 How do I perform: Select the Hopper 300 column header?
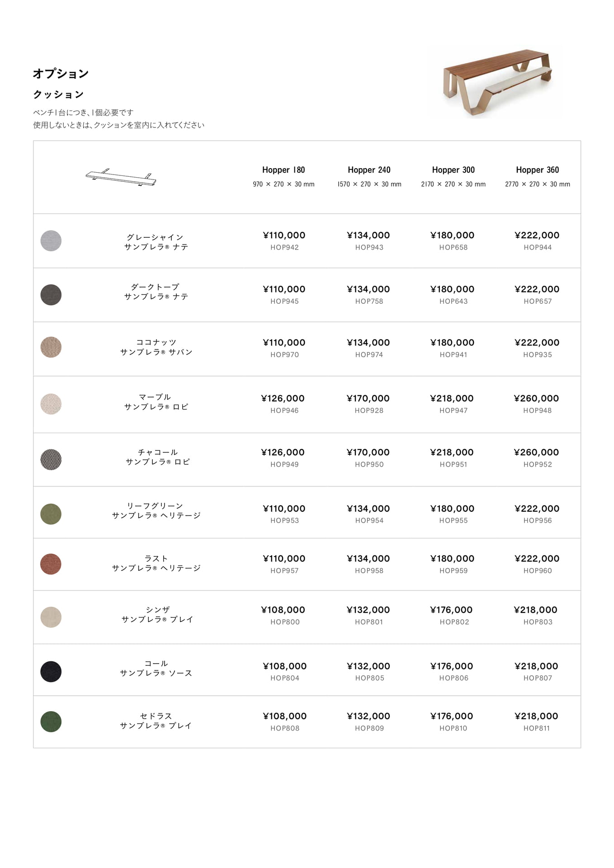pos(453,170)
